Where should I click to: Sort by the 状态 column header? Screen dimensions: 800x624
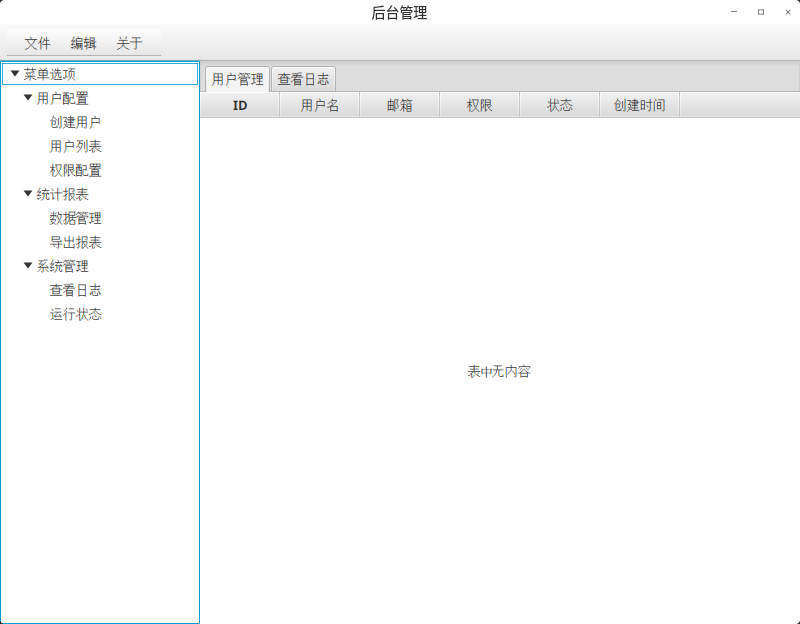pos(560,105)
